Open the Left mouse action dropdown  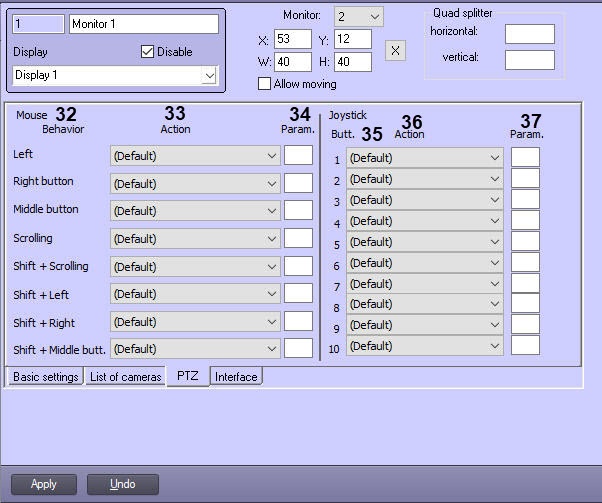point(195,156)
